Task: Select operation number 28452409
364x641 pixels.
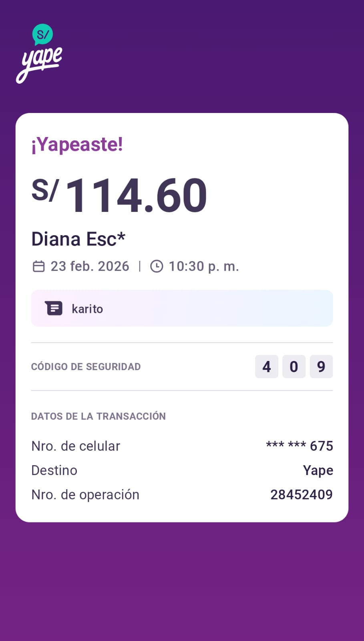Action: (x=302, y=495)
